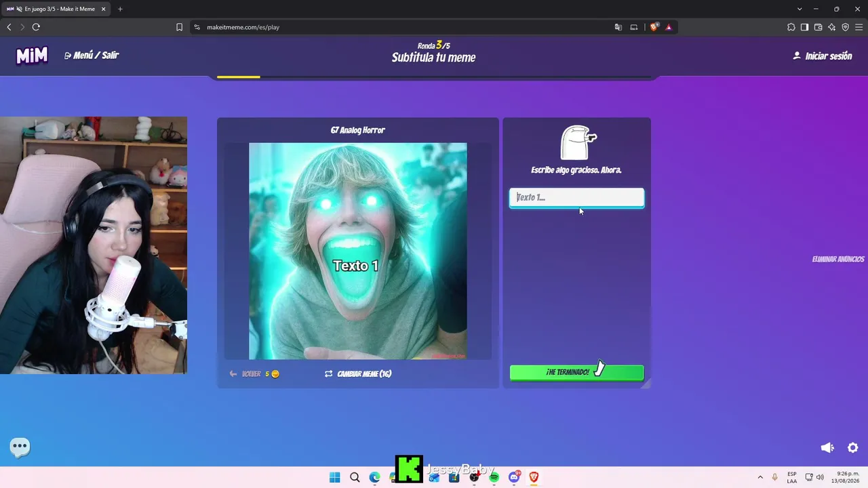The height and width of the screenshot is (488, 868).
Task: Open the ESP LAA language switcher
Action: [792, 477]
